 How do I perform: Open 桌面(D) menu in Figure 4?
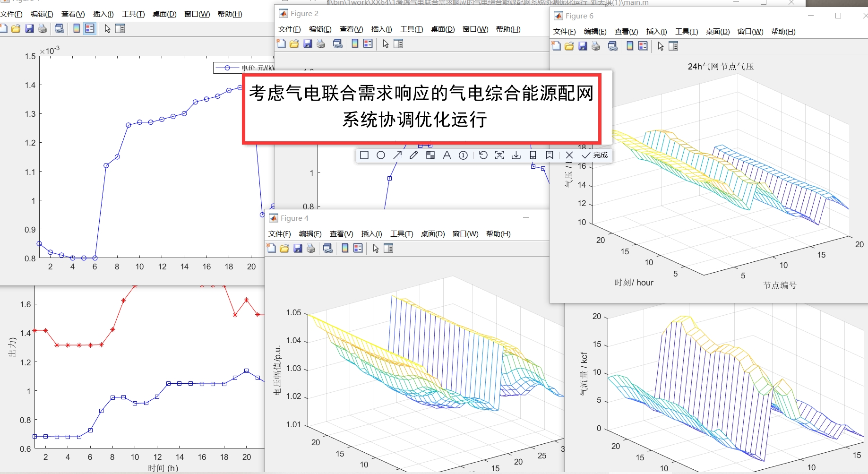(x=433, y=234)
